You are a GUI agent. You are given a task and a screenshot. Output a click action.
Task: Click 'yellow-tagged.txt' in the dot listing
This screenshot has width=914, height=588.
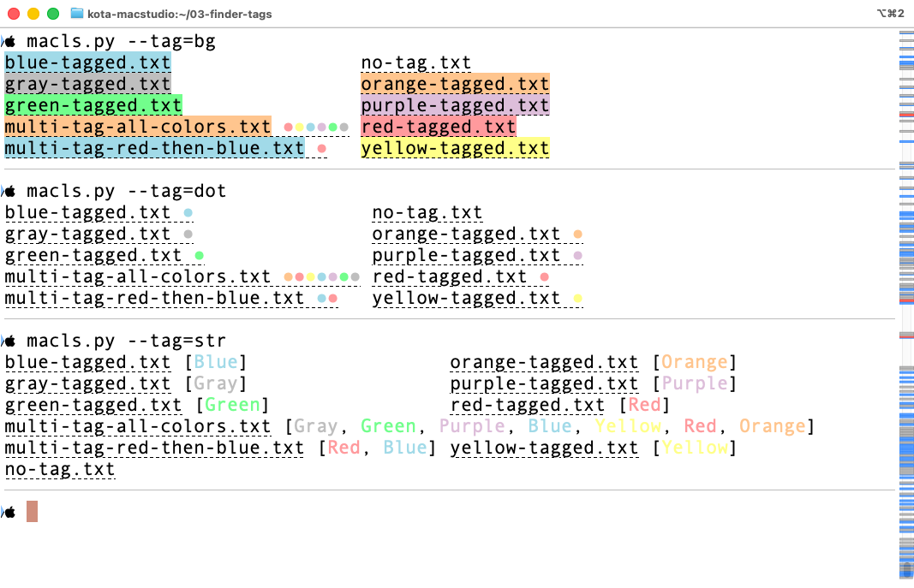pyautogui.click(x=466, y=299)
